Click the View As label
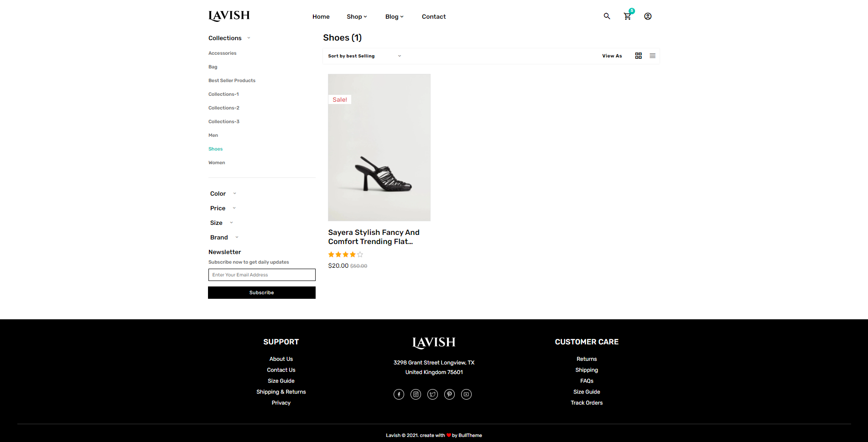The width and height of the screenshot is (868, 442). (x=612, y=56)
